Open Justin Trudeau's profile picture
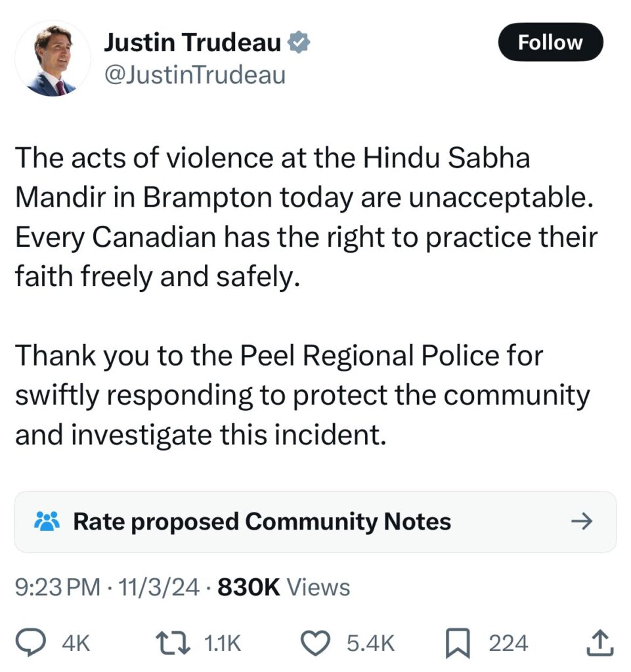The image size is (631, 672). [x=53, y=58]
